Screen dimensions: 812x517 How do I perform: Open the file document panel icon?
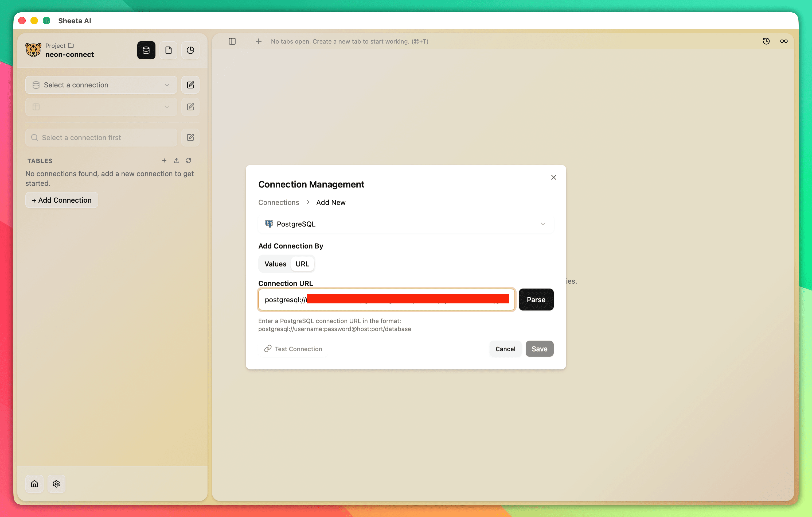point(168,50)
